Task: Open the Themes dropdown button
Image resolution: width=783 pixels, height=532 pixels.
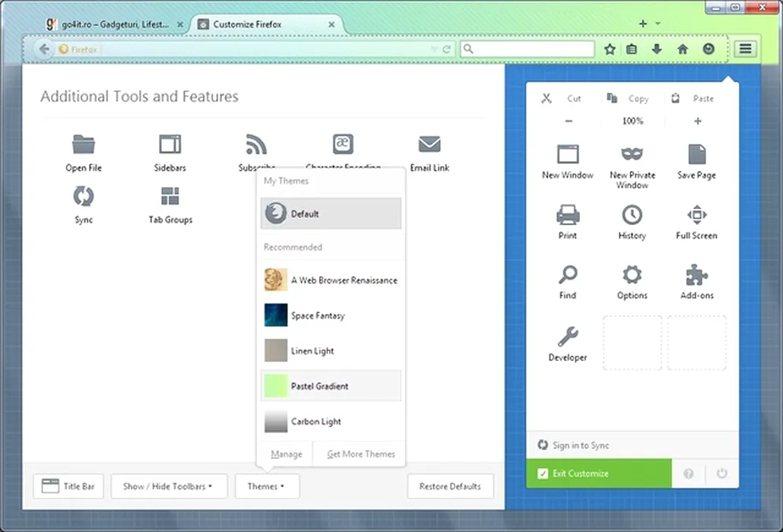Action: 267,486
